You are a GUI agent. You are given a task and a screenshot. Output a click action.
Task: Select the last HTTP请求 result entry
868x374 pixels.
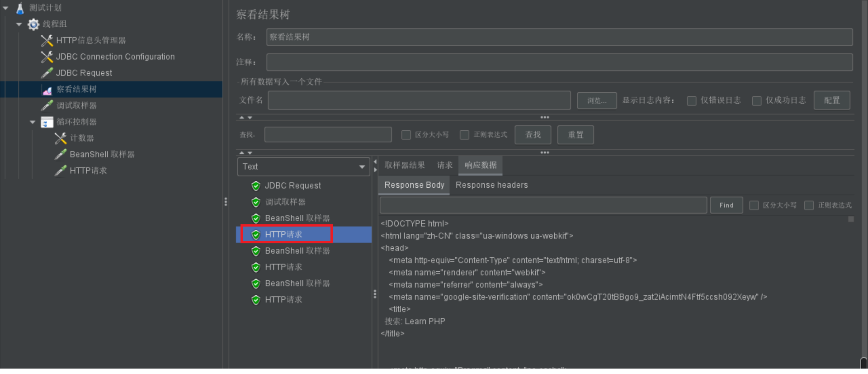click(x=283, y=300)
